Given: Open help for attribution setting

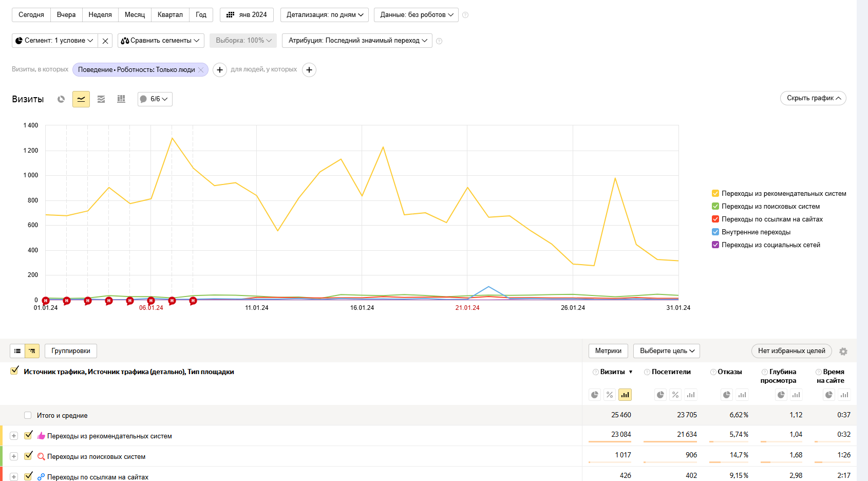Looking at the screenshot, I should (x=439, y=41).
